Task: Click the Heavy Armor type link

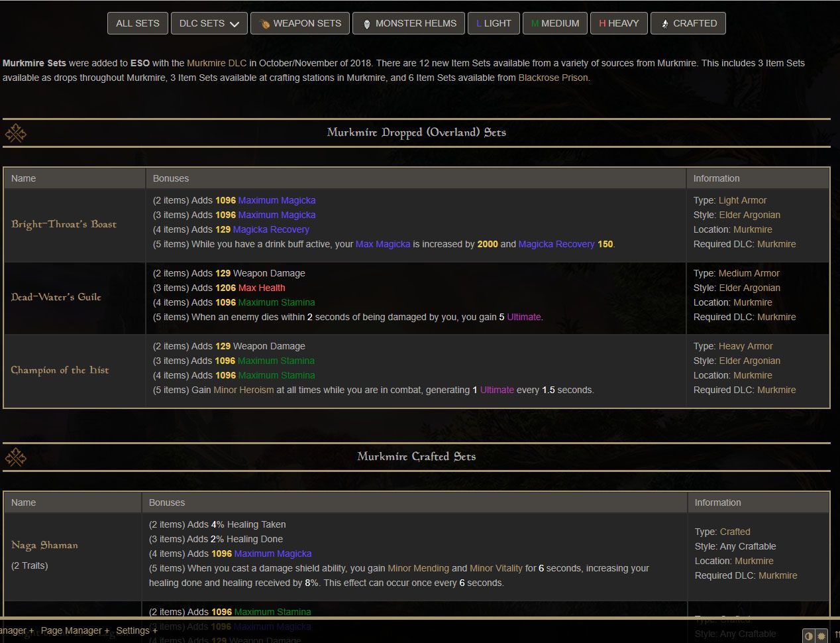Action: pyautogui.click(x=746, y=346)
